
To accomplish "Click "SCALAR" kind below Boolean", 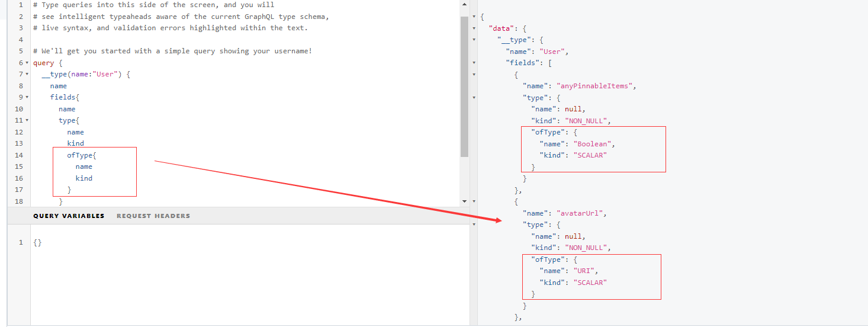I will pyautogui.click(x=590, y=156).
